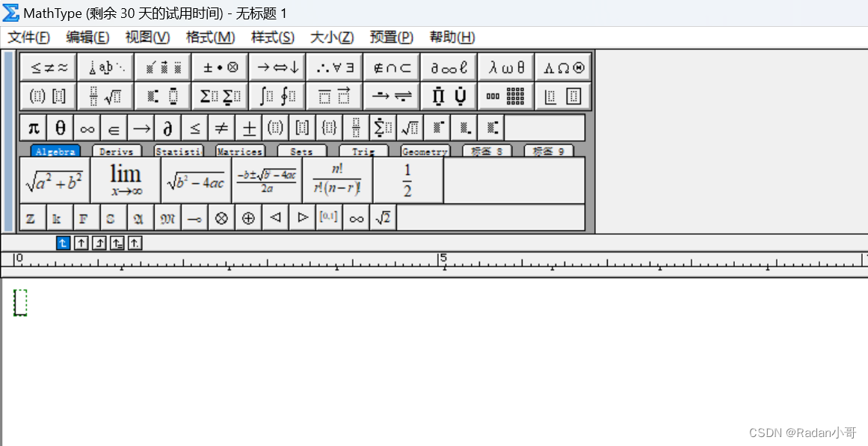Insert the ∈ element-of symbol

click(x=114, y=128)
